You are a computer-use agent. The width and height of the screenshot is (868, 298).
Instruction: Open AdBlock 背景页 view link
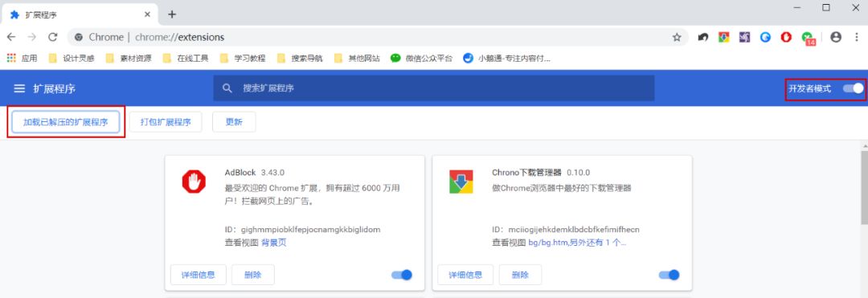point(273,243)
